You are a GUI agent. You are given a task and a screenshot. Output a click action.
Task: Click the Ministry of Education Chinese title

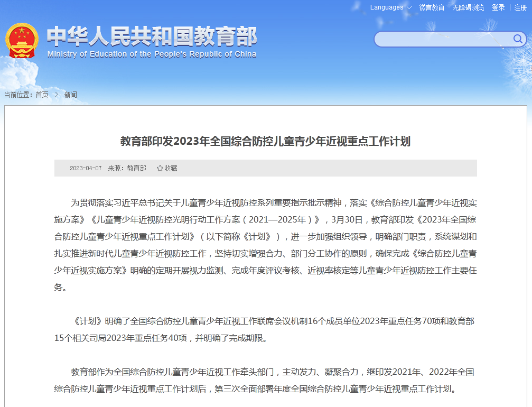point(152,36)
